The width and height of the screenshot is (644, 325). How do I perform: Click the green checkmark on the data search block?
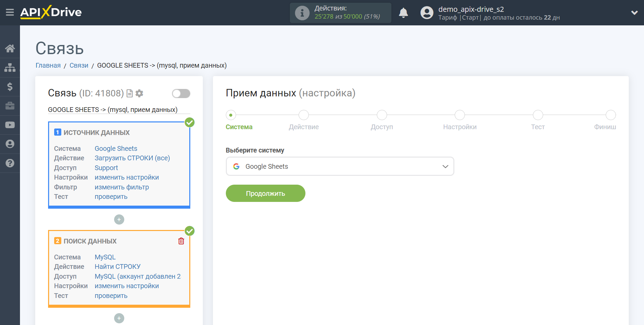(x=190, y=231)
